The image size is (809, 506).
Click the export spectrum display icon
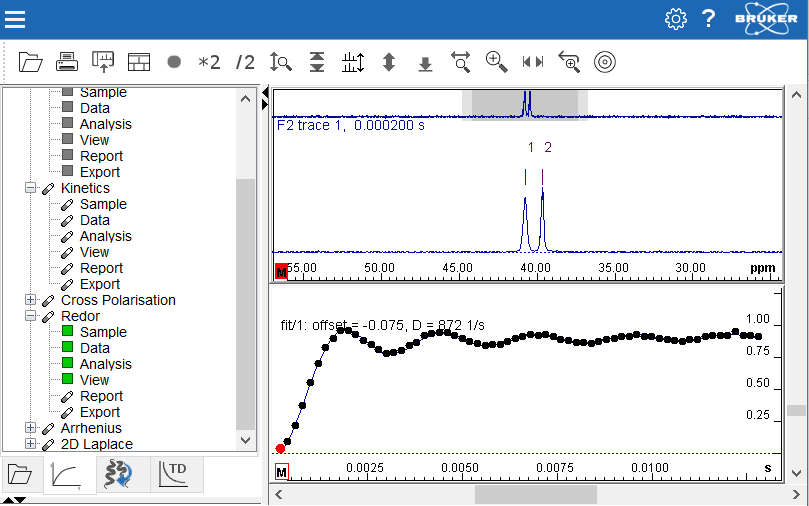point(103,62)
